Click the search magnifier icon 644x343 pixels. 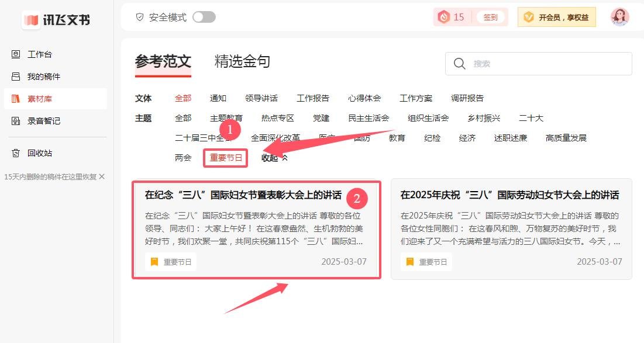(459, 64)
